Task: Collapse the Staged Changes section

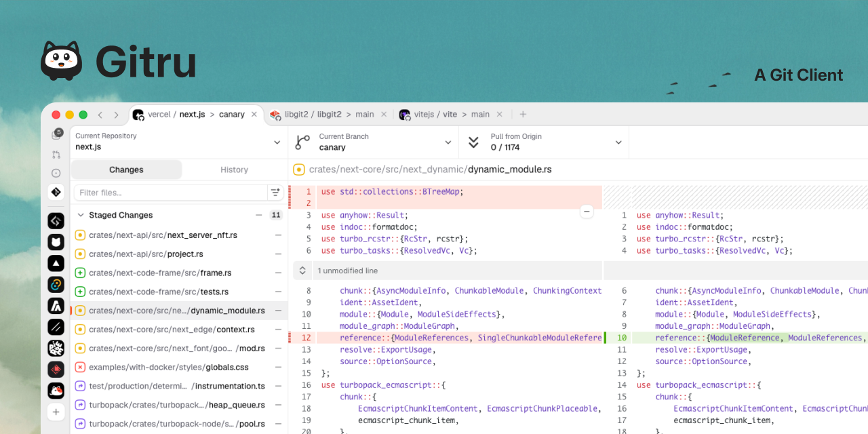Action: (x=81, y=215)
